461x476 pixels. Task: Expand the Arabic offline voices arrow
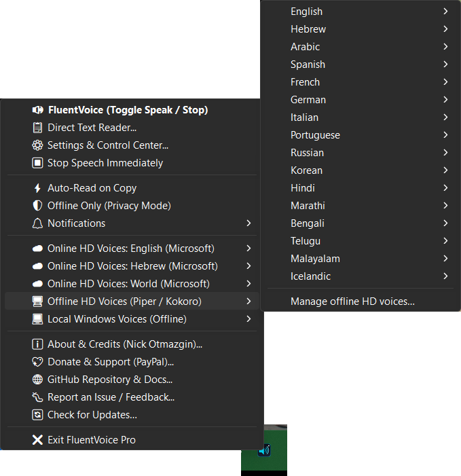click(x=445, y=46)
